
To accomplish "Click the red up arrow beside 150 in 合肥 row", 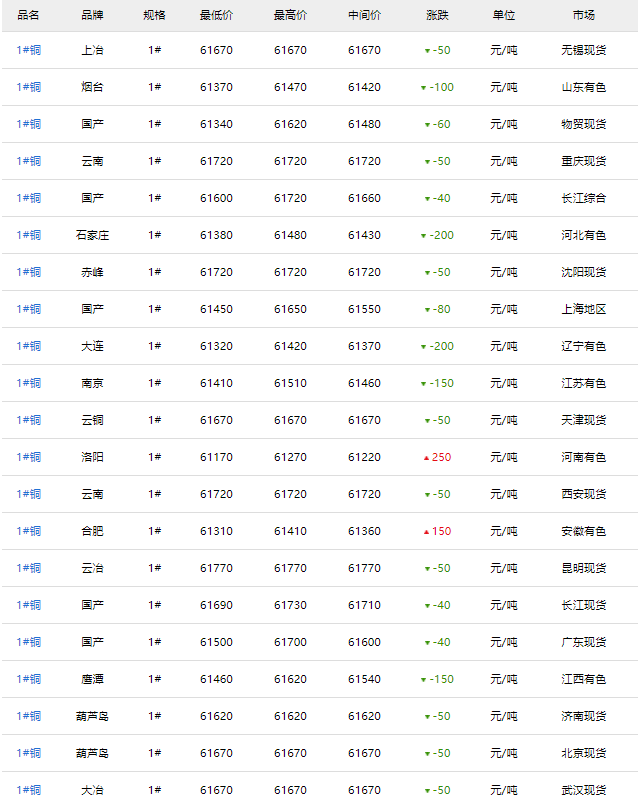I will point(427,532).
